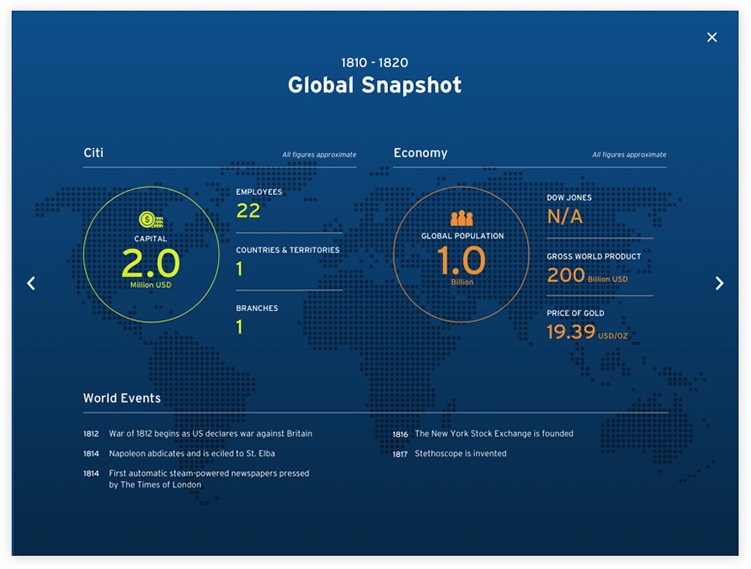The image size is (751, 569).
Task: Click the War of 1812 event entry
Action: 198,433
